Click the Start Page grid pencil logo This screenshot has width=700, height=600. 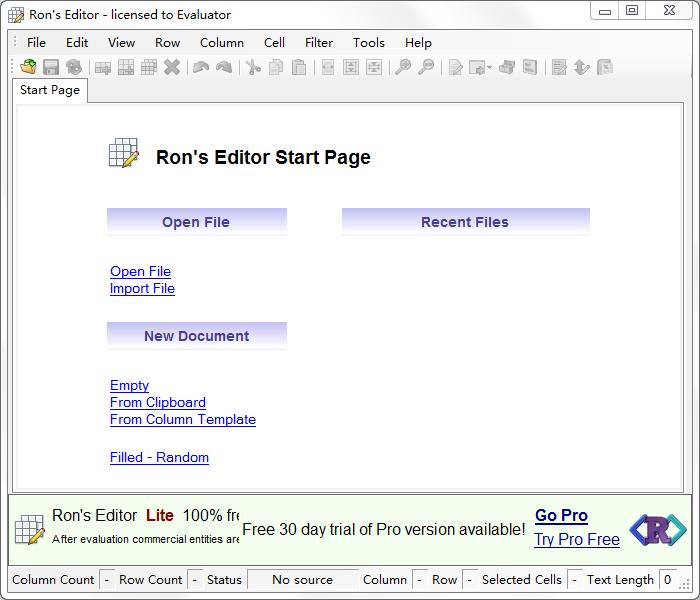124,153
